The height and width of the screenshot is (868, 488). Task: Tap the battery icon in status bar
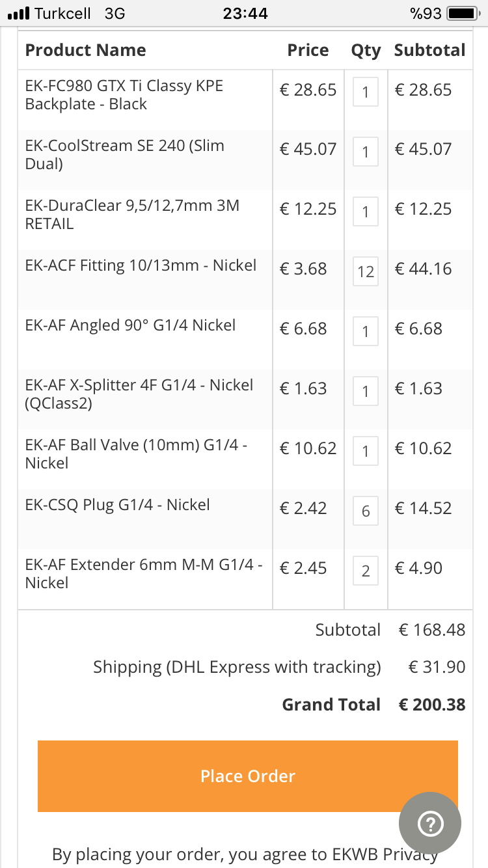[463, 13]
